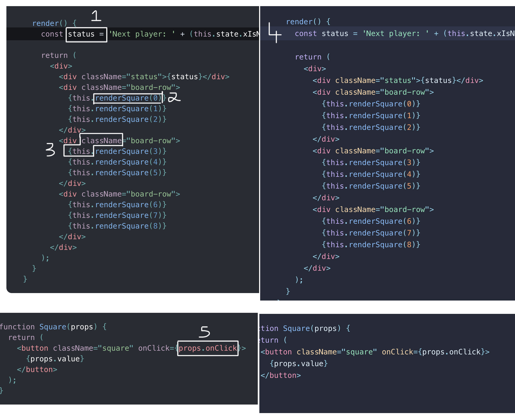The image size is (515, 420).
Task: Click the closing </button> tag in bottom-left panel
Action: tap(37, 369)
